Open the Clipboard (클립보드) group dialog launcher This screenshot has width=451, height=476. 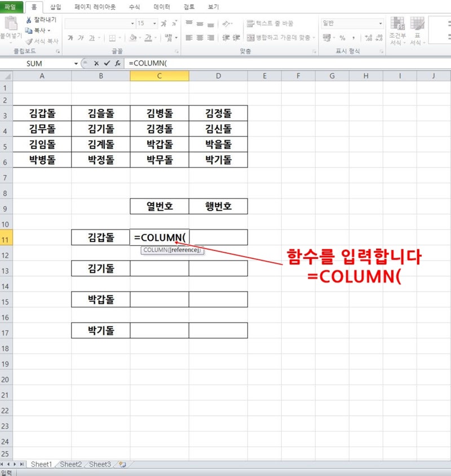(x=58, y=52)
